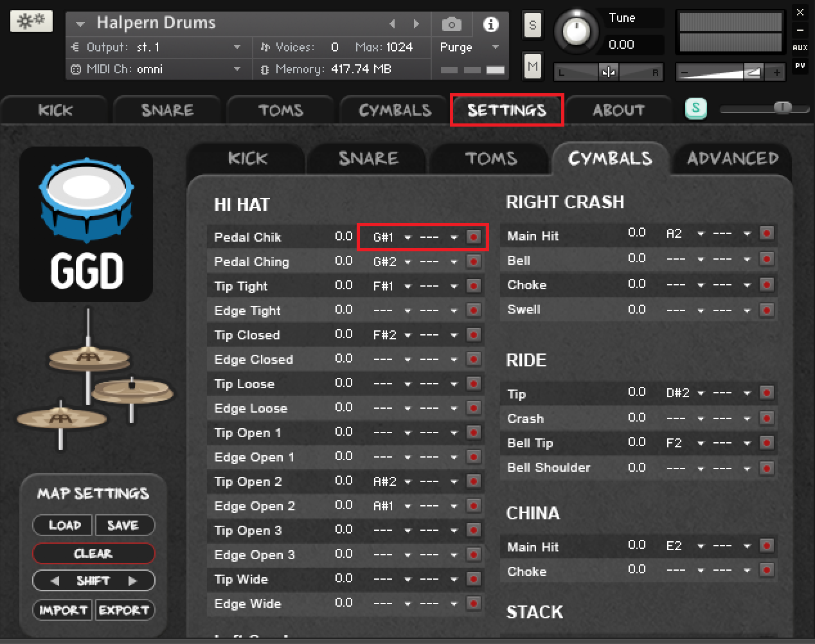815x644 pixels.
Task: Open the Output st. 1 dropdown
Action: [237, 48]
